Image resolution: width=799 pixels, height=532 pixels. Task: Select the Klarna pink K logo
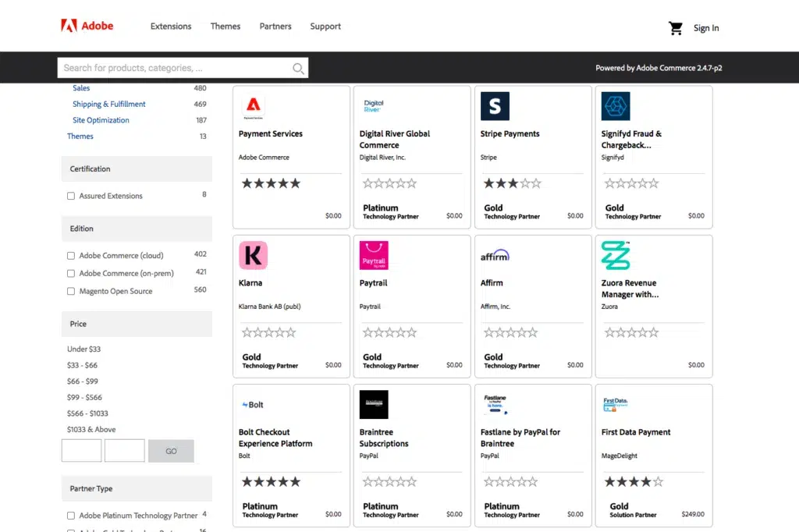pos(253,255)
